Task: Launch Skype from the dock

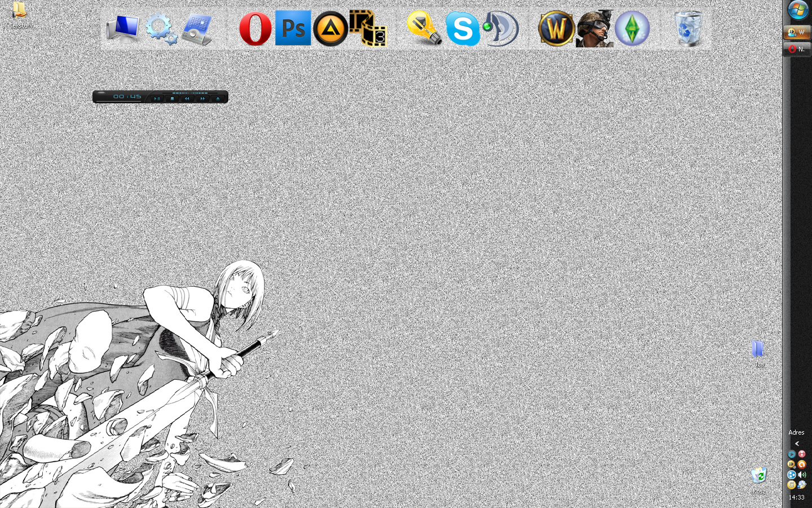Action: click(x=462, y=28)
